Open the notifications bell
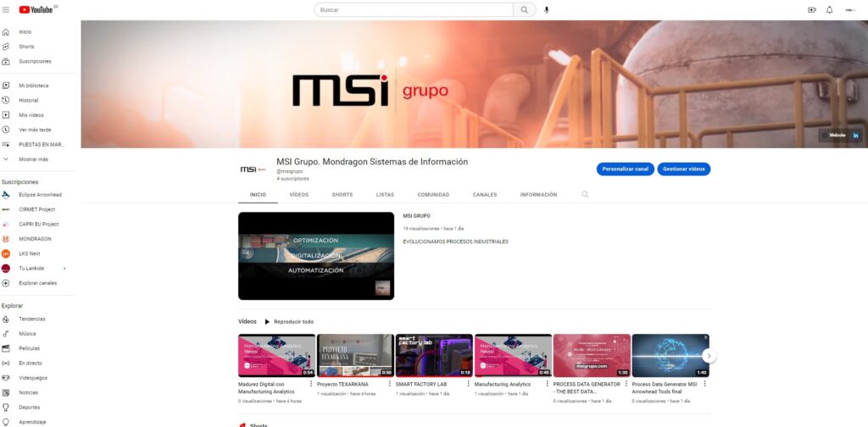 (x=829, y=10)
